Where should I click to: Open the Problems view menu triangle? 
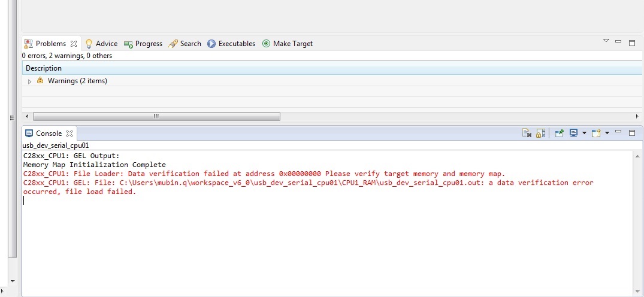[606, 41]
